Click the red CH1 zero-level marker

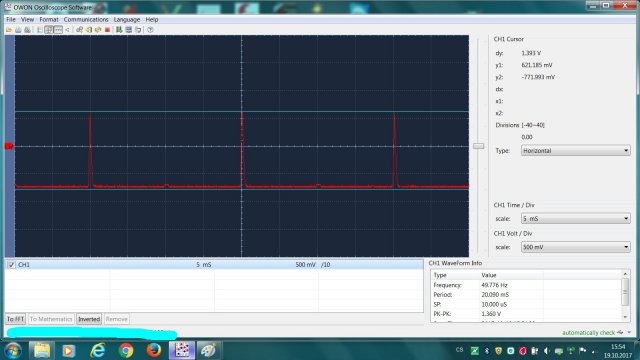coord(9,146)
